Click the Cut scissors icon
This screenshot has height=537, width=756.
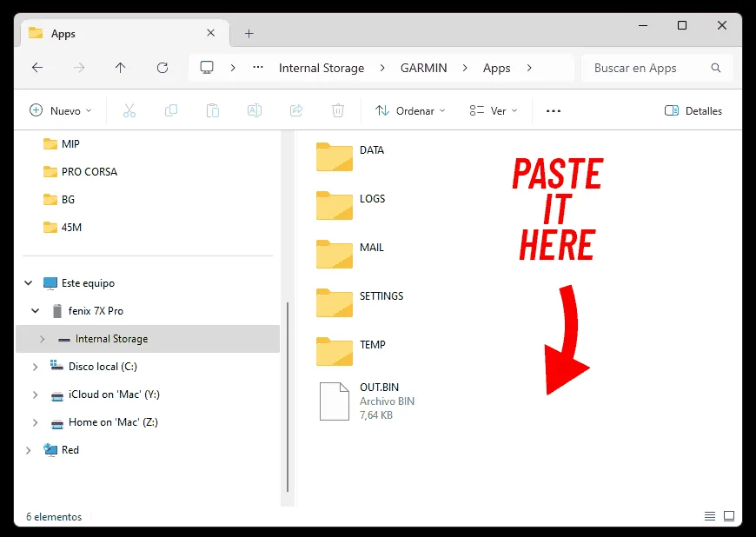pos(129,110)
